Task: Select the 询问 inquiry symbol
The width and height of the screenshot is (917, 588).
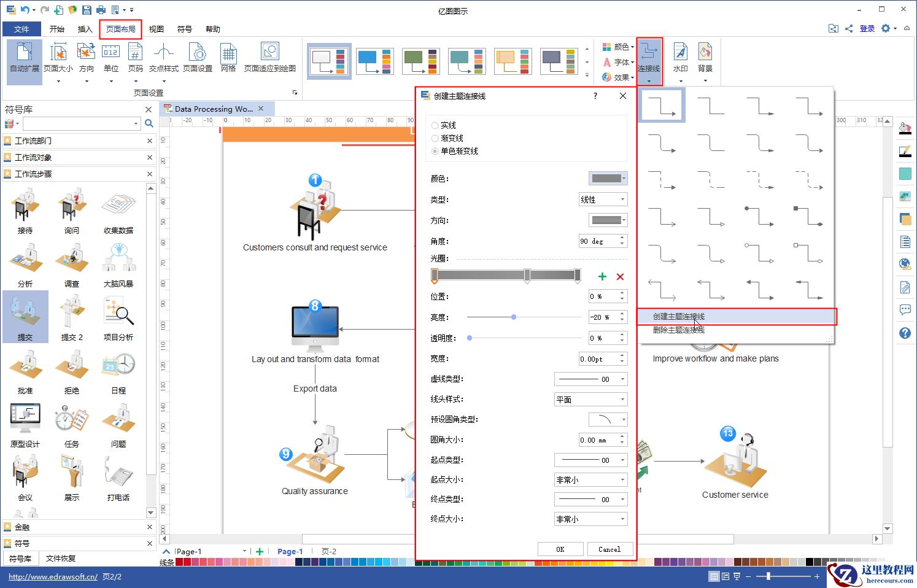Action: [72, 212]
